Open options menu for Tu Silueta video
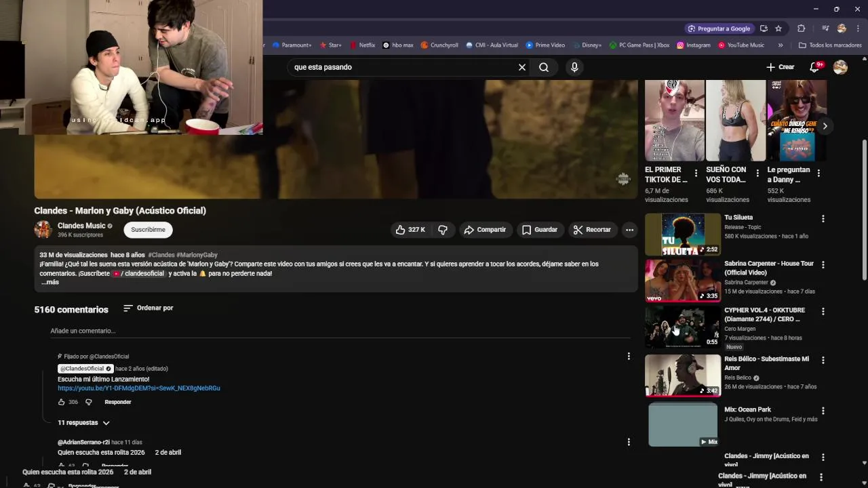 pyautogui.click(x=823, y=219)
